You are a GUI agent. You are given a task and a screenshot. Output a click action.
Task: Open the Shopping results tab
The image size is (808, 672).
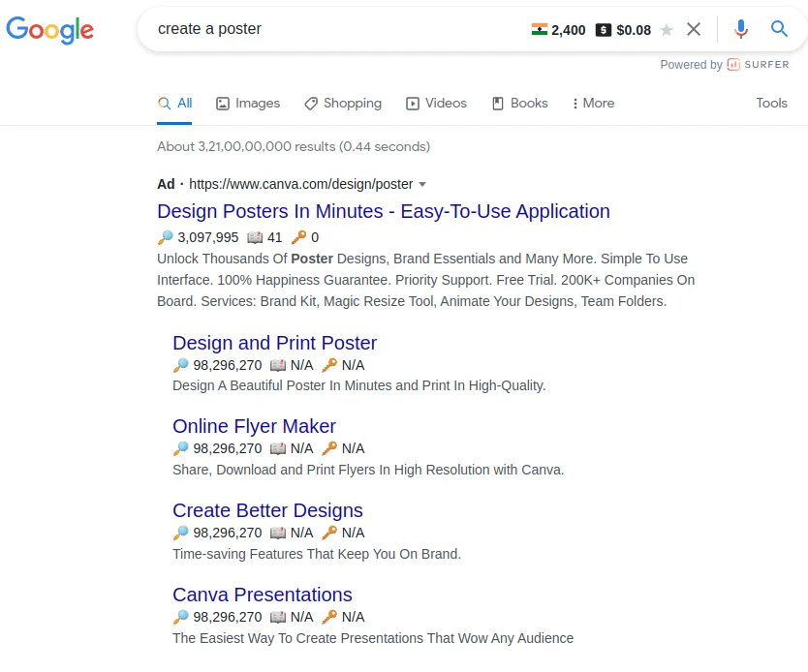click(343, 103)
